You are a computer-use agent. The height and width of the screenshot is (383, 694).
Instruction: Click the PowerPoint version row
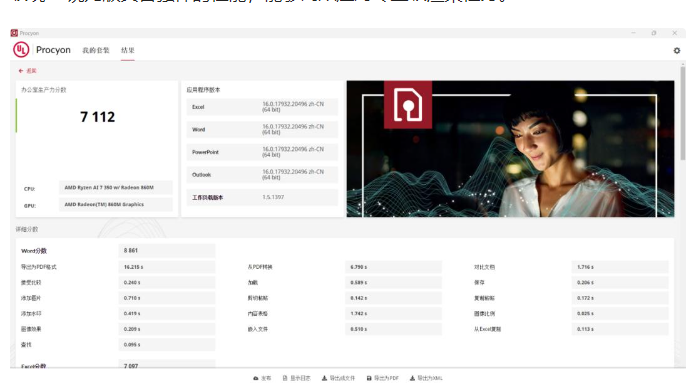[262, 152]
